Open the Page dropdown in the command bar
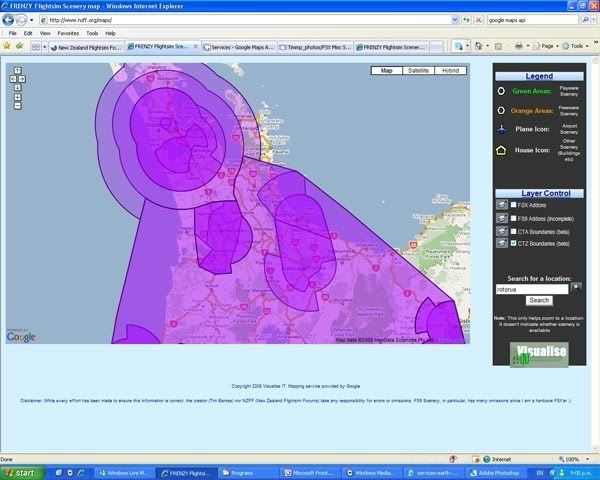This screenshot has height=480, width=600. (549, 46)
